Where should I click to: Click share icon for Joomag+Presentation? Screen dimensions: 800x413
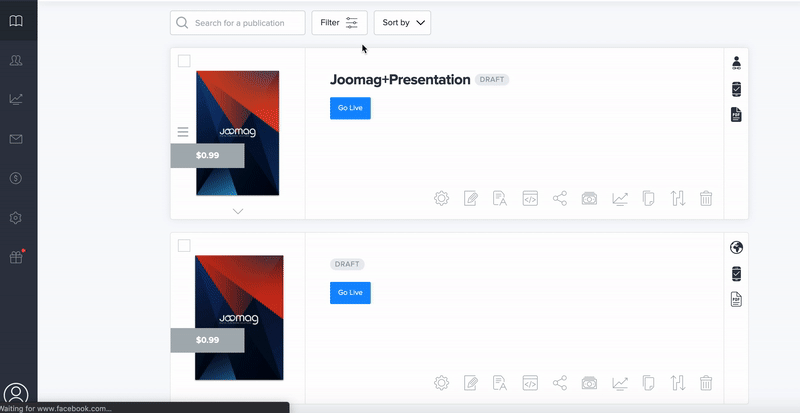tap(560, 198)
